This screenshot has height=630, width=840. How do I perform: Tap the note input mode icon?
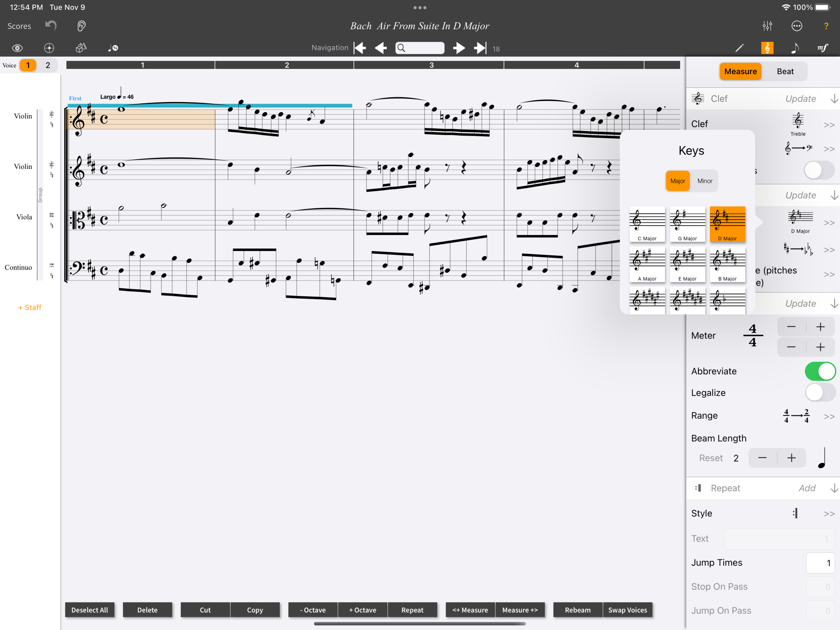[113, 48]
